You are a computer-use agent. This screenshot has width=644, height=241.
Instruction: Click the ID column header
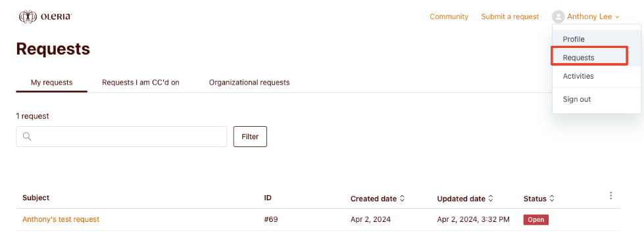pos(268,198)
